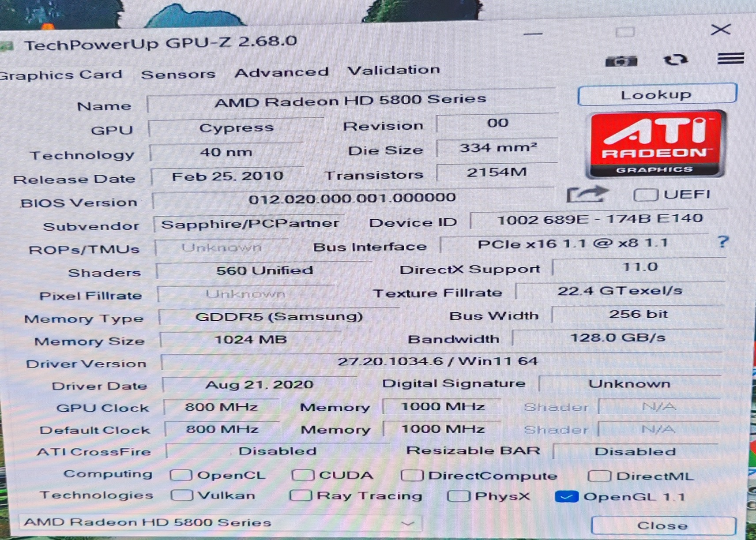
Task: Click the Technology field showing 40 nm
Action: (226, 153)
